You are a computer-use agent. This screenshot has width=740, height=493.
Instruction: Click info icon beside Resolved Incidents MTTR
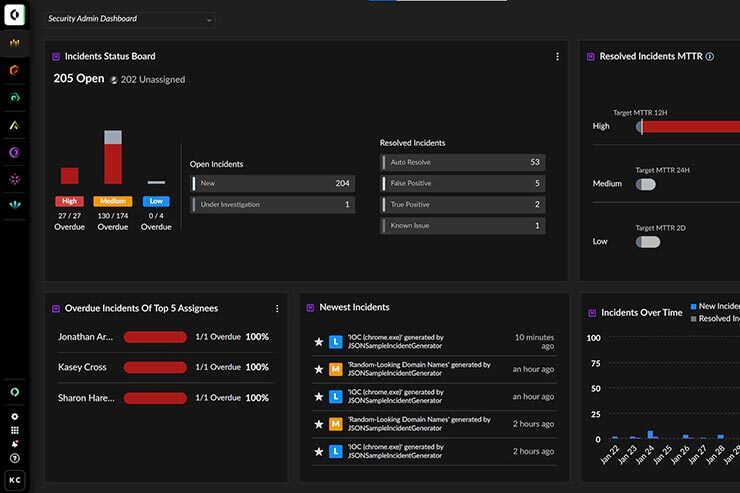point(710,57)
